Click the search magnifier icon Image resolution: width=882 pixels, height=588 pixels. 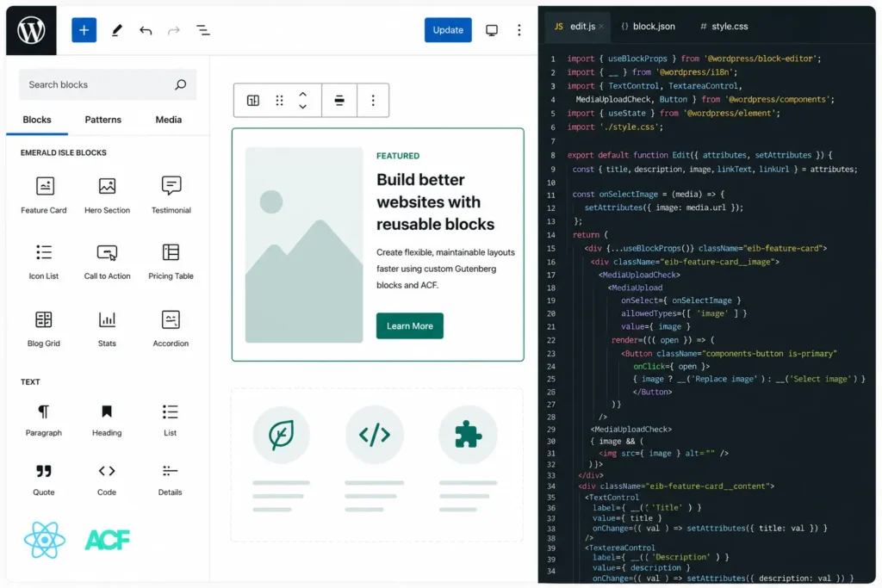(181, 84)
